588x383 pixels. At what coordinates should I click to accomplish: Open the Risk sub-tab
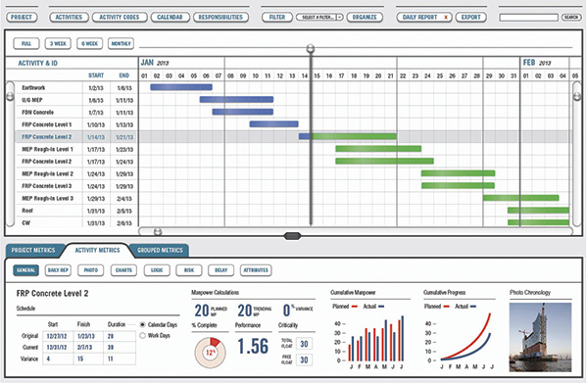coord(189,270)
